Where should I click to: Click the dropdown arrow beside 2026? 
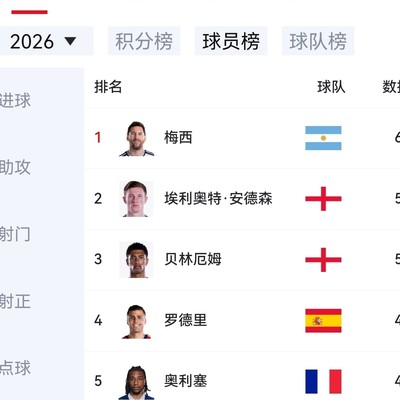(70, 41)
